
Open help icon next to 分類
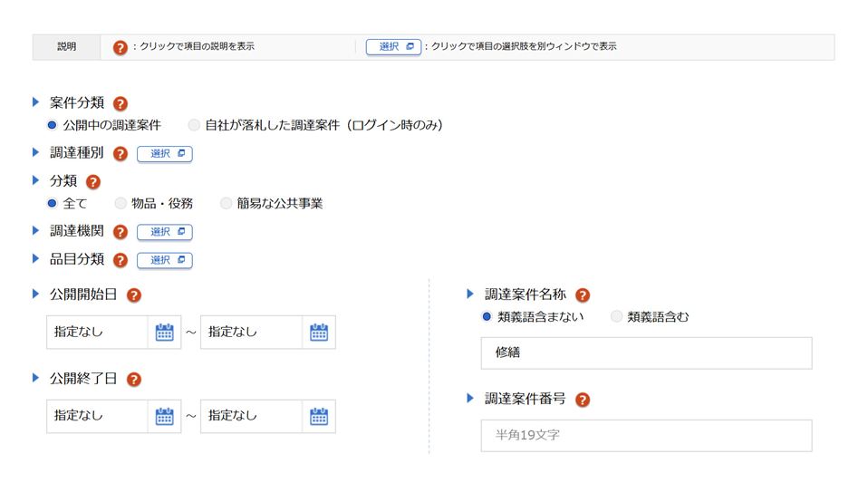93,181
